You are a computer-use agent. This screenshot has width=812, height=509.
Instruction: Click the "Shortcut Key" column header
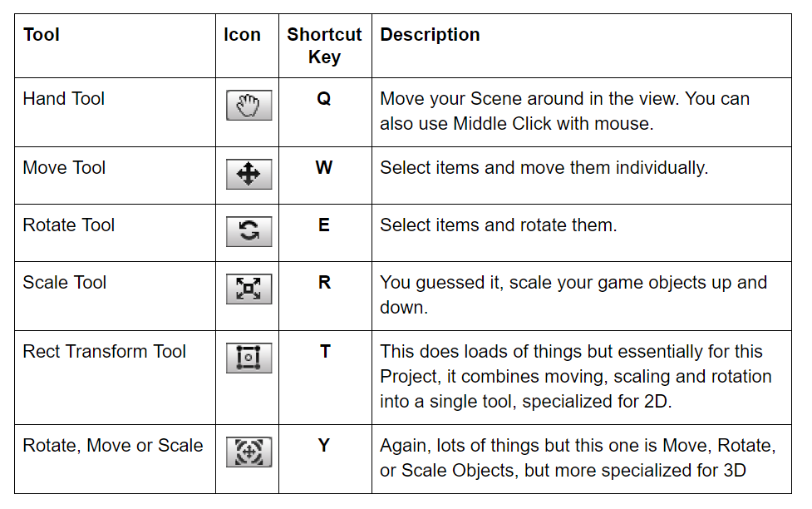pyautogui.click(x=324, y=46)
